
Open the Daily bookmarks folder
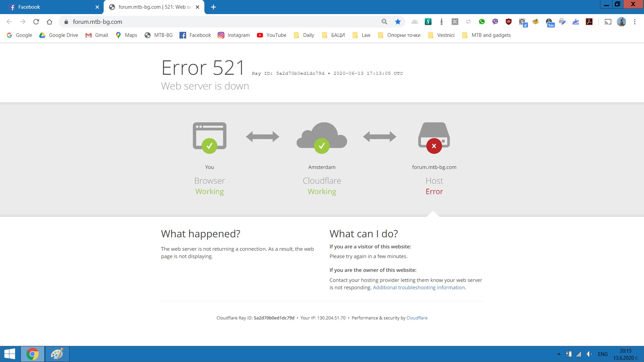pos(304,35)
